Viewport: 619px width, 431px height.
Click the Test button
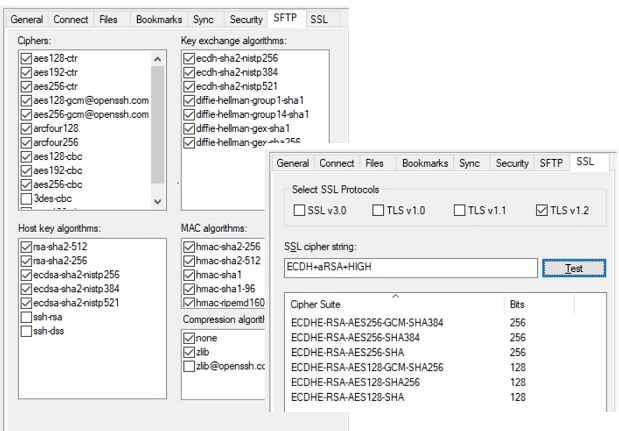point(574,268)
